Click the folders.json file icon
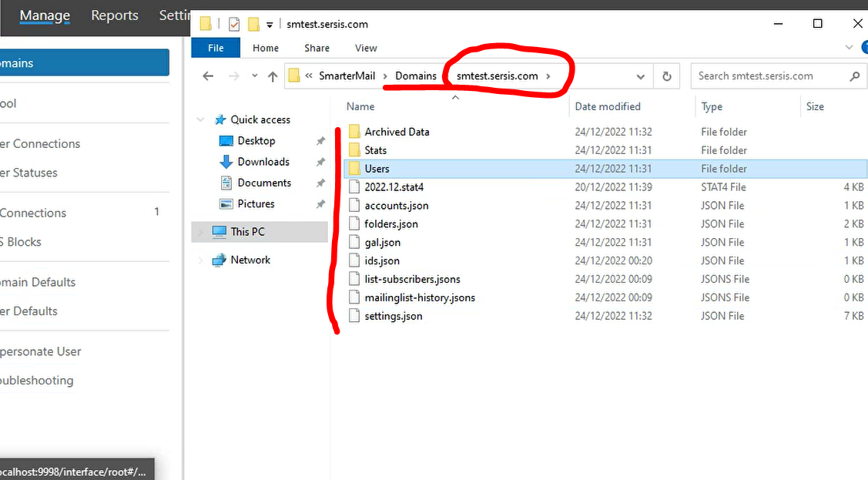This screenshot has height=480, width=868. pyautogui.click(x=354, y=223)
